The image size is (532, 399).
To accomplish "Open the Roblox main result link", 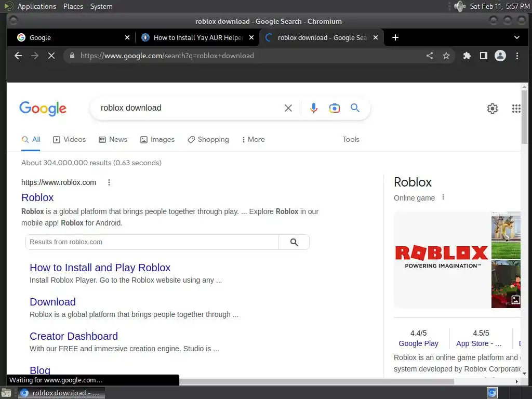I will [x=37, y=197].
